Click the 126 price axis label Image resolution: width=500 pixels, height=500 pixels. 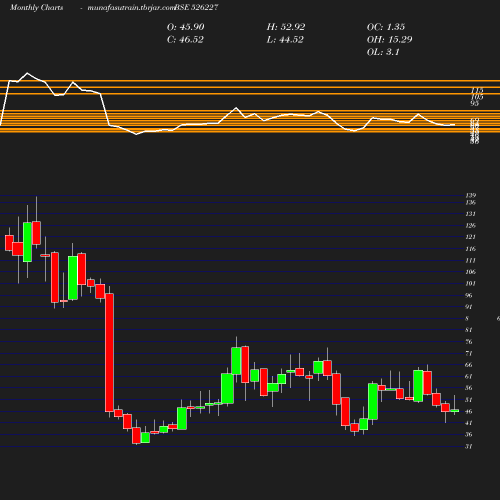coord(471,226)
